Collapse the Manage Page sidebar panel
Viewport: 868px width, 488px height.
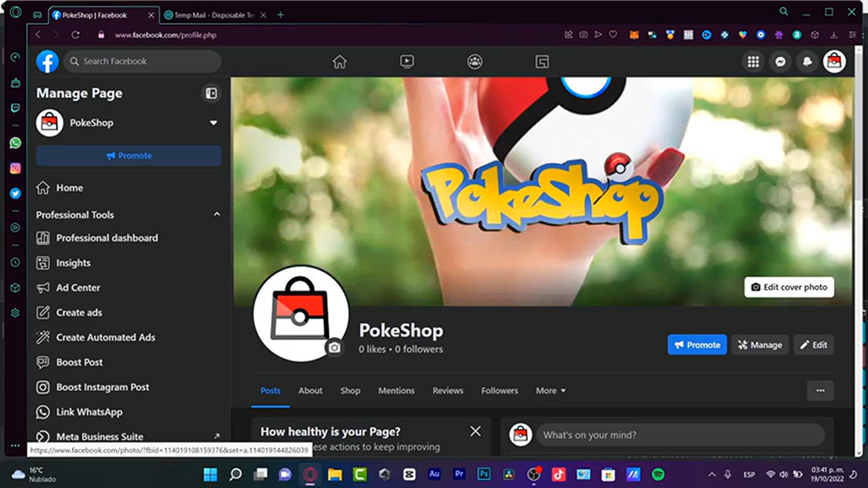[211, 94]
